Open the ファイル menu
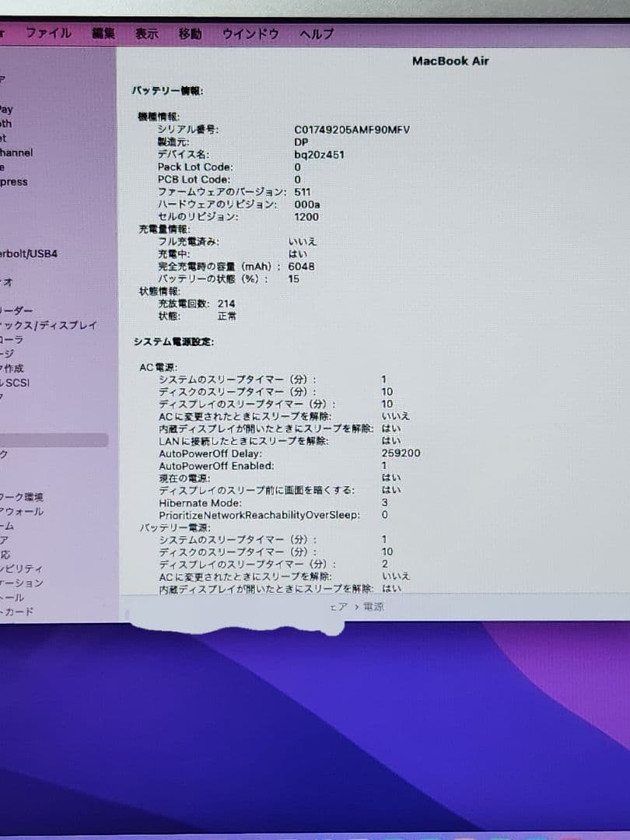 pos(47,33)
